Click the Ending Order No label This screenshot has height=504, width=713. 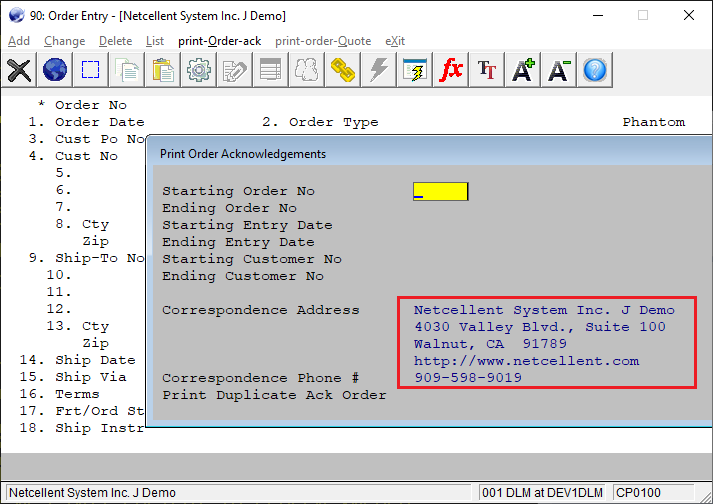pos(230,208)
